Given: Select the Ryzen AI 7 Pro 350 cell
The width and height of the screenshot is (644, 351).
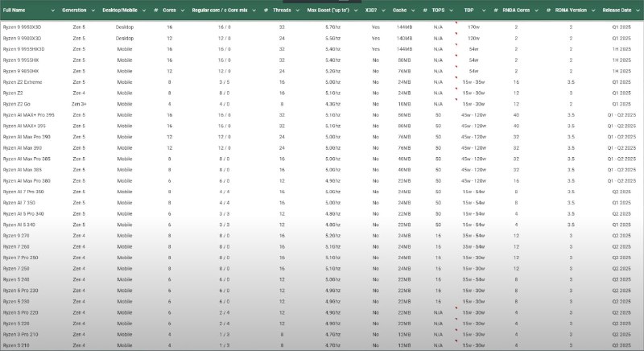Looking at the screenshot, I should tap(23, 192).
